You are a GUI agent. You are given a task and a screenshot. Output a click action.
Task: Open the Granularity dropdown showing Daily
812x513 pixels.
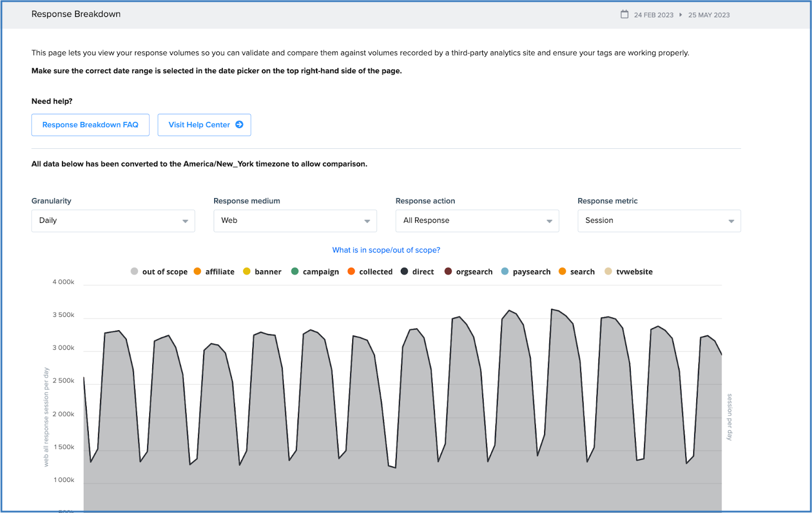[x=113, y=220]
